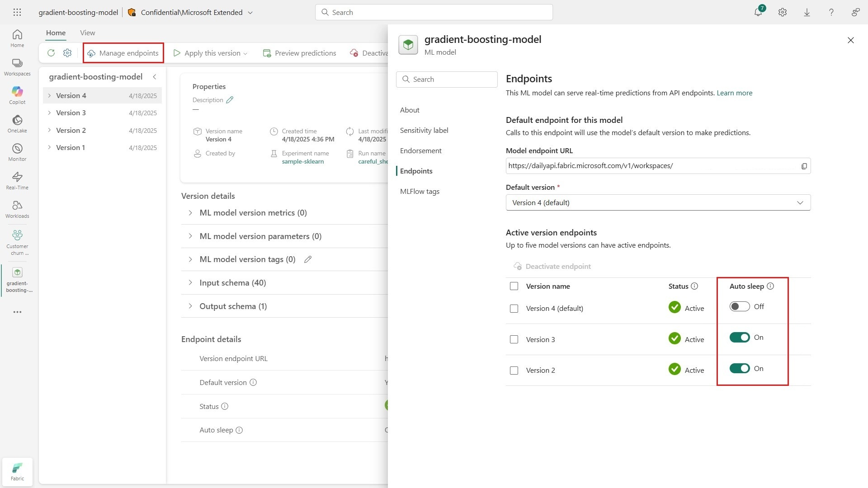Select Sensitivity label in the settings menu
The width and height of the screenshot is (868, 488).
(424, 130)
